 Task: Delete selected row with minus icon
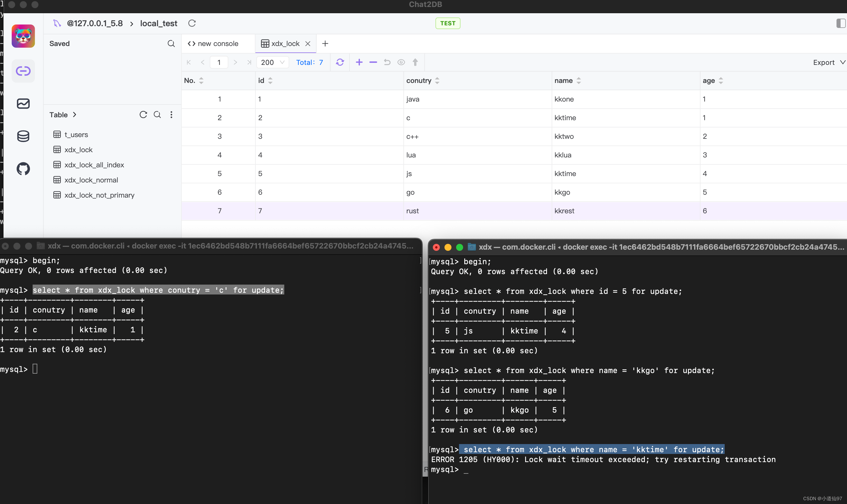pyautogui.click(x=373, y=62)
